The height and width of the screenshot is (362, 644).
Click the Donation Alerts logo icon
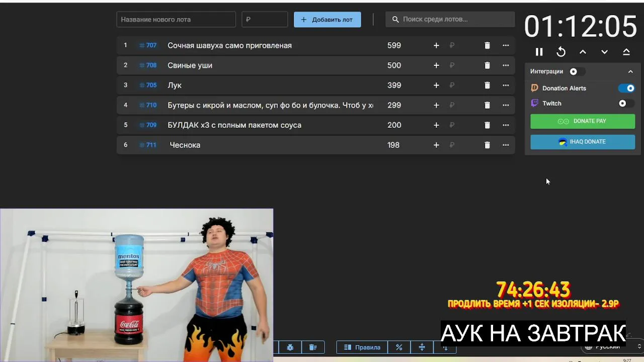pyautogui.click(x=535, y=88)
